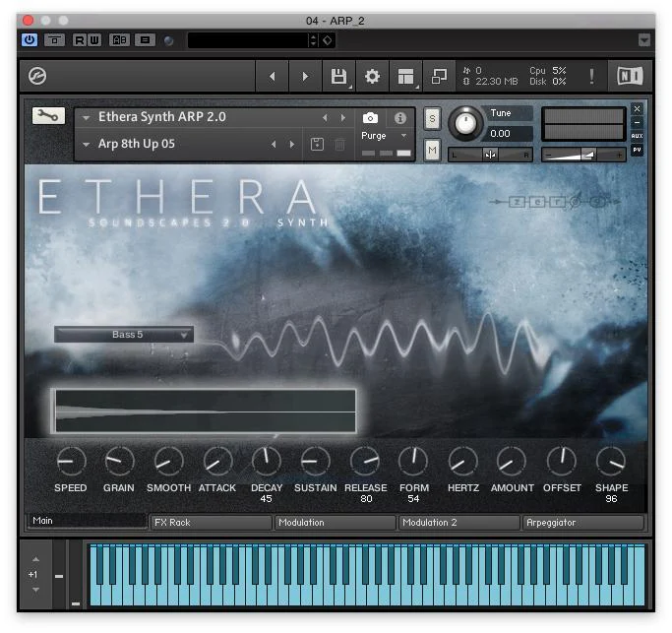The width and height of the screenshot is (672, 633).
Task: Delete snapshot with trash can icon
Action: coord(339,145)
